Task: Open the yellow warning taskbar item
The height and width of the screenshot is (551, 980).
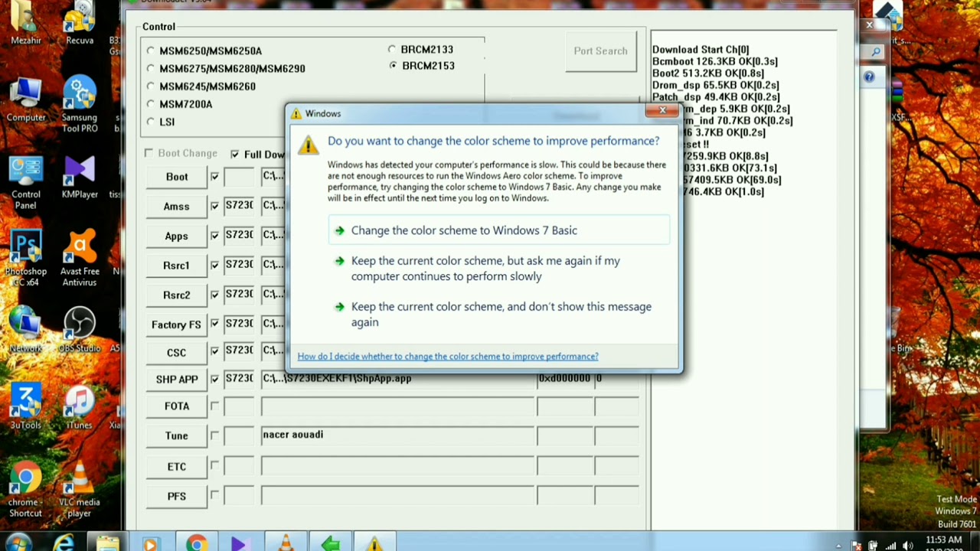Action: 374,543
